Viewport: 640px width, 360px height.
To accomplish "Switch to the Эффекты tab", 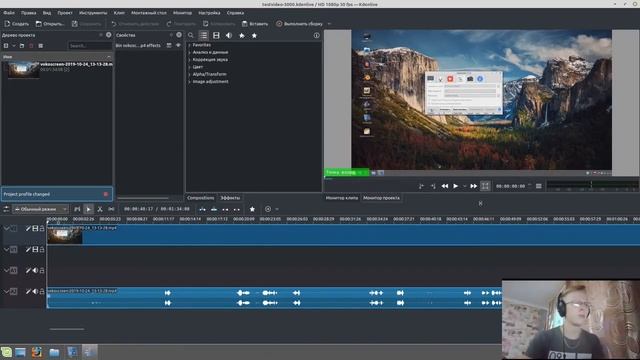I will [x=230, y=198].
